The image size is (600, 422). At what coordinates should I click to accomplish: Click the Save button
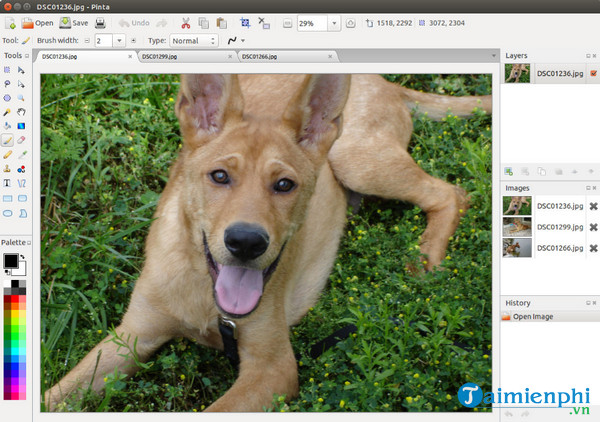point(73,22)
